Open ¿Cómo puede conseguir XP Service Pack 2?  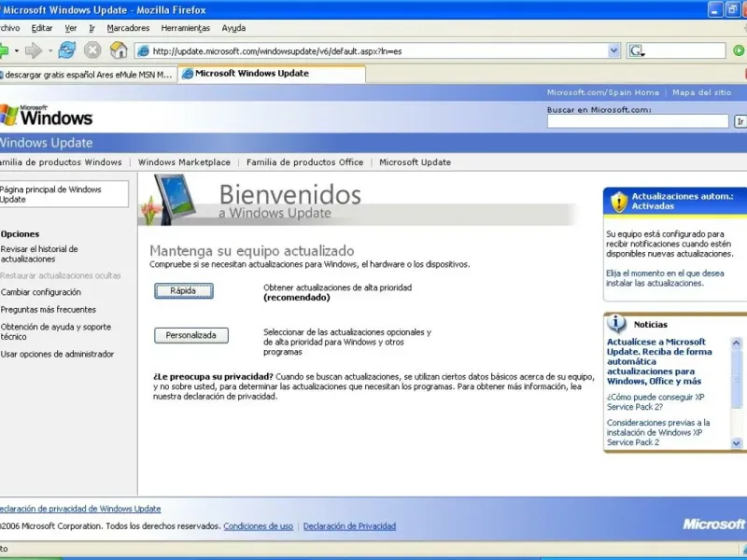[655, 402]
